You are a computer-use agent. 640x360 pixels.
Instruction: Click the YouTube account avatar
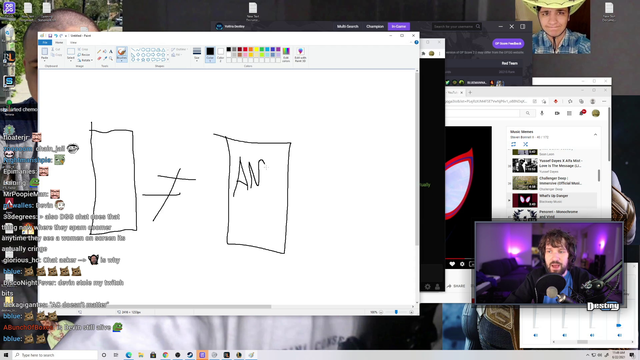(596, 113)
